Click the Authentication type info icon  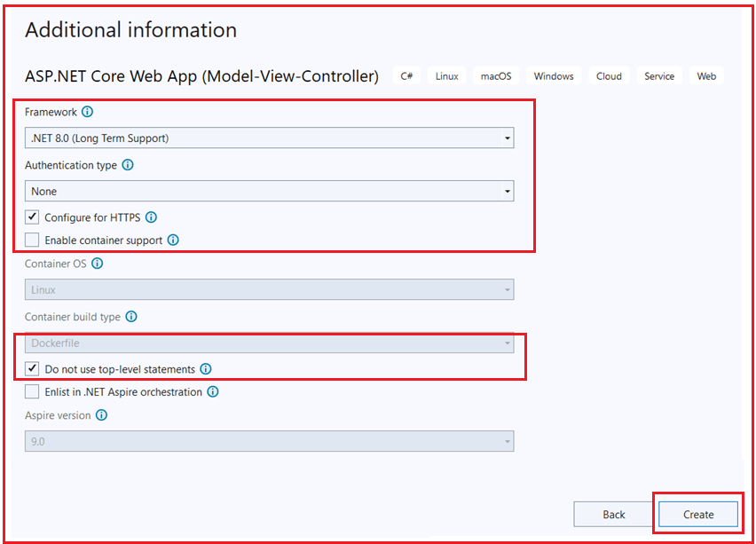(128, 165)
